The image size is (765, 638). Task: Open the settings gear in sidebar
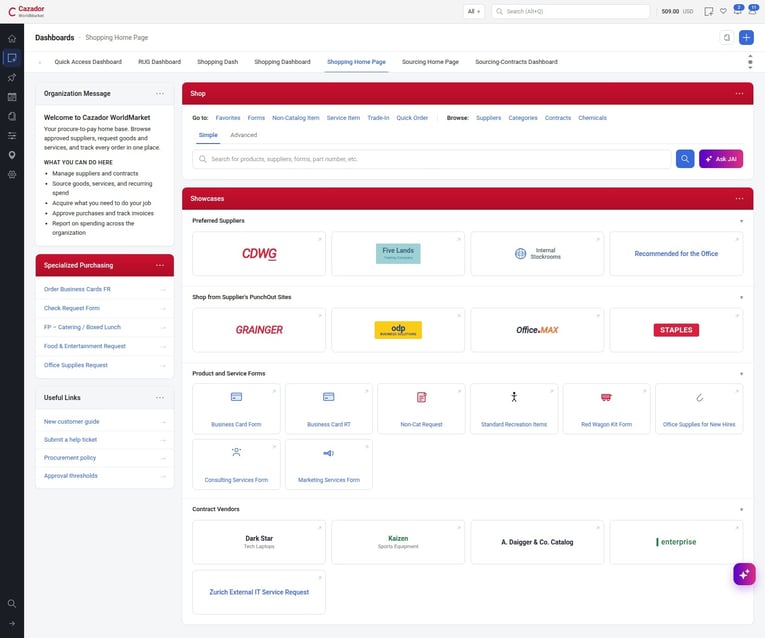[x=12, y=175]
